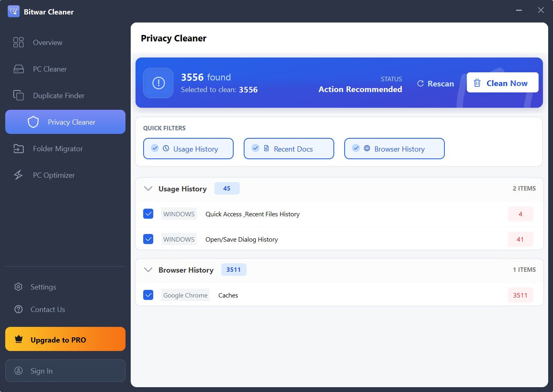The height and width of the screenshot is (392, 553).
Task: Click the WINDOWS tag on Quick Access row
Action: point(179,214)
